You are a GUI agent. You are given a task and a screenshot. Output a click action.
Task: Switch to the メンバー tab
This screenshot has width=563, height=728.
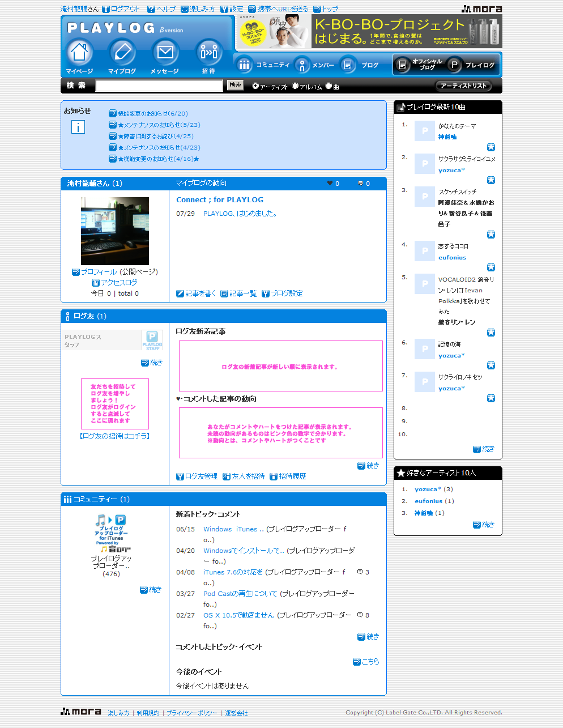(x=315, y=65)
